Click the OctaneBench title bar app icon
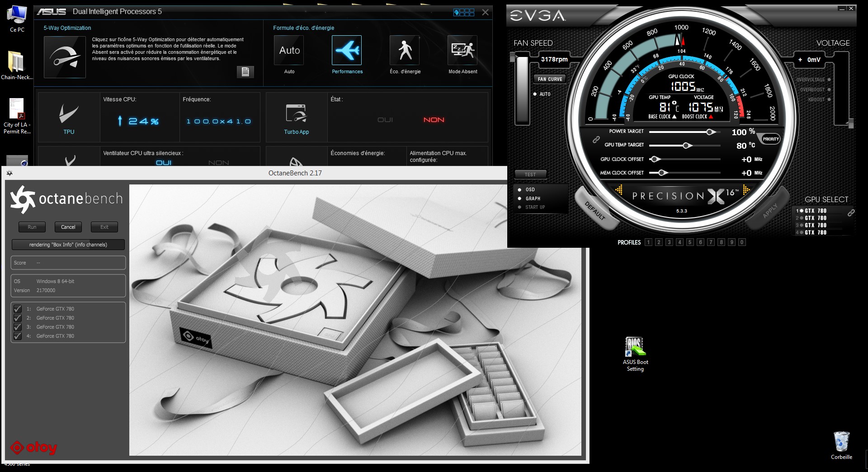The image size is (868, 472). click(x=9, y=173)
